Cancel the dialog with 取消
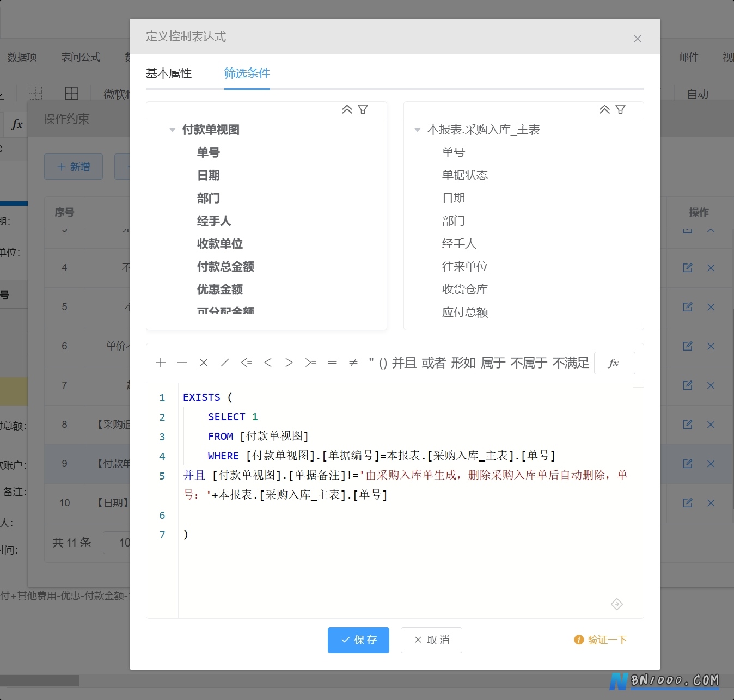The image size is (734, 700). [431, 640]
